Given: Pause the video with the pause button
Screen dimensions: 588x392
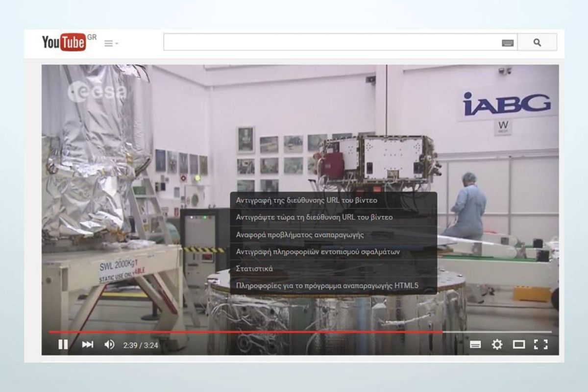Looking at the screenshot, I should [x=63, y=345].
